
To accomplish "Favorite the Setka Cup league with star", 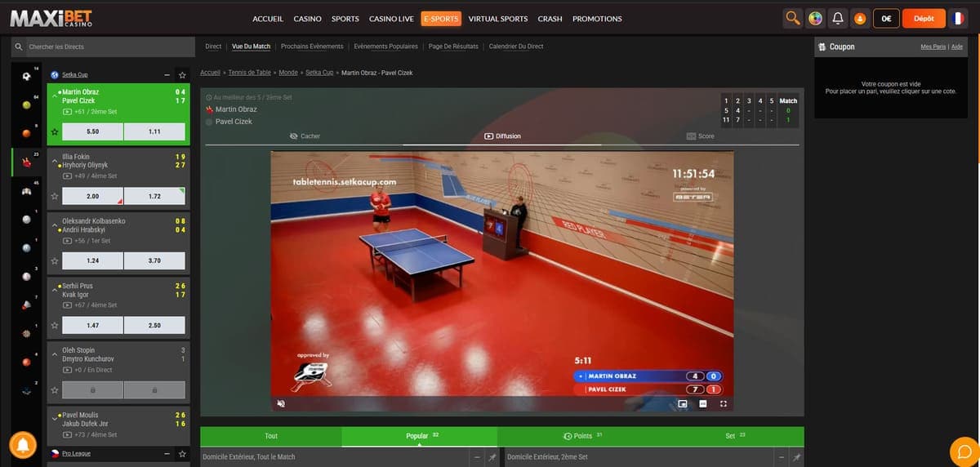I will (x=182, y=74).
